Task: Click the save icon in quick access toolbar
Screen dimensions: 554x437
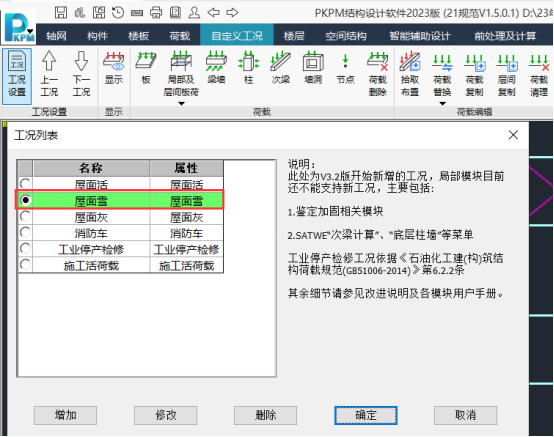Action: [x=61, y=13]
